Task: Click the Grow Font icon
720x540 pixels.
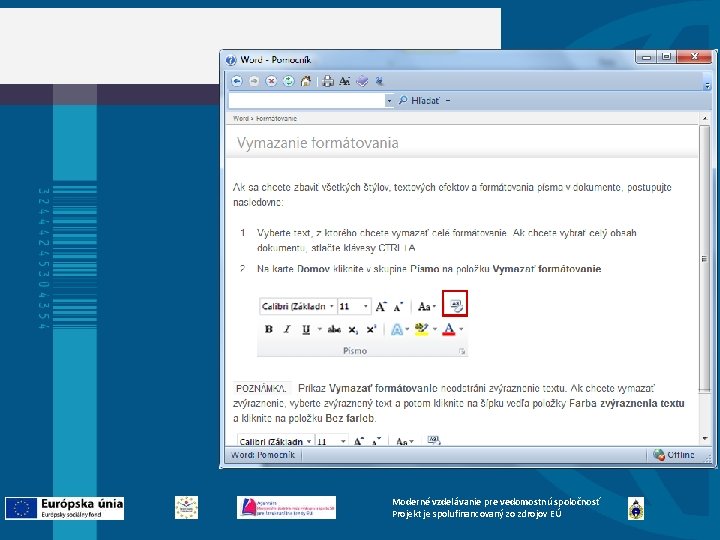Action: point(381,306)
